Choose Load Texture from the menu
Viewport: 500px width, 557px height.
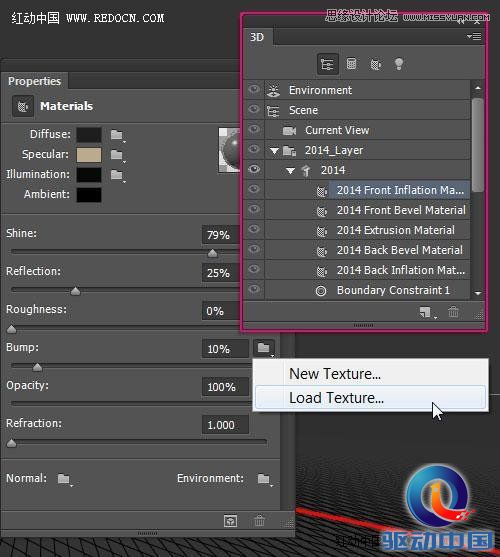coord(370,398)
